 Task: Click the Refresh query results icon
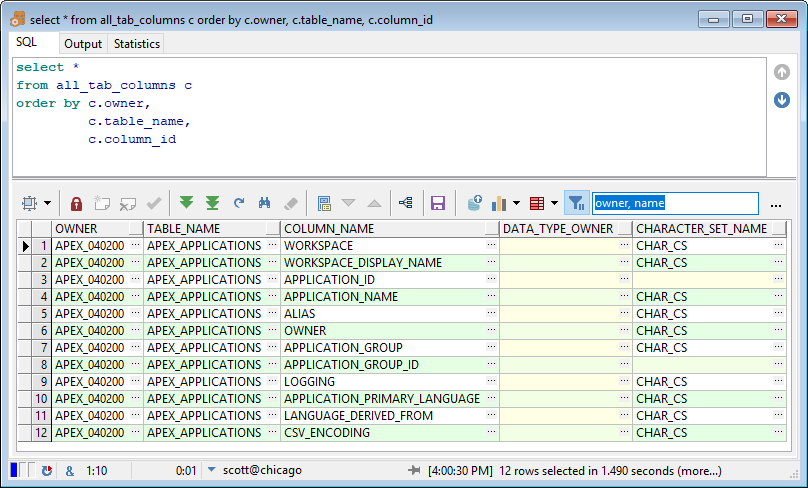click(239, 203)
